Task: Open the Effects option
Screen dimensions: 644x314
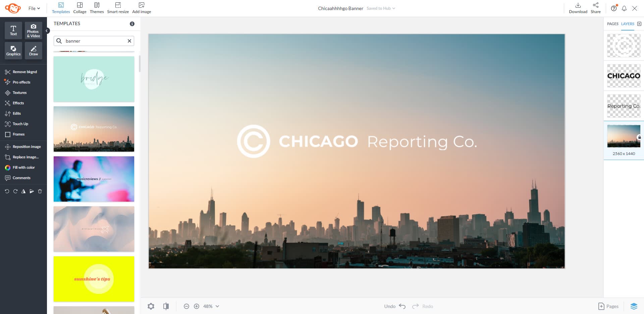Action: coord(14,103)
